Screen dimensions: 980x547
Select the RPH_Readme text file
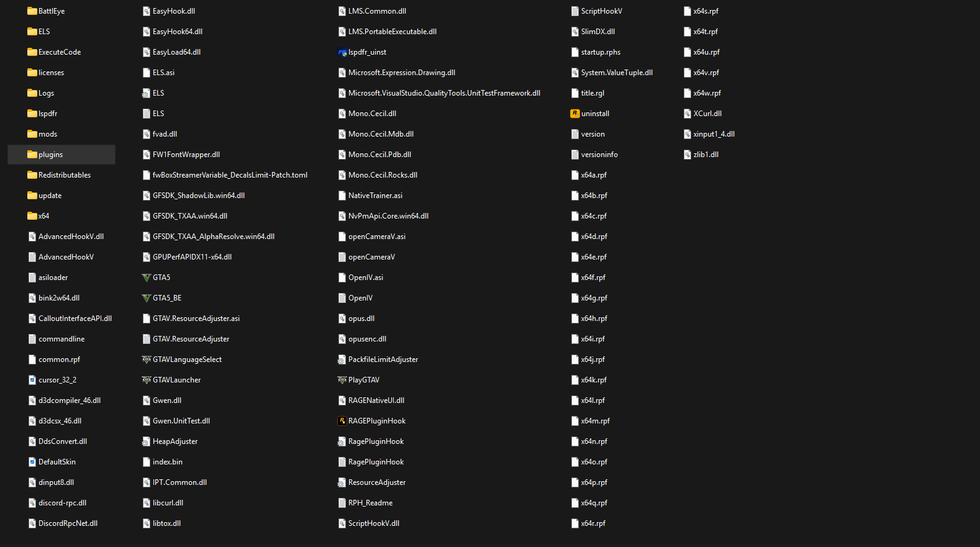click(365, 503)
